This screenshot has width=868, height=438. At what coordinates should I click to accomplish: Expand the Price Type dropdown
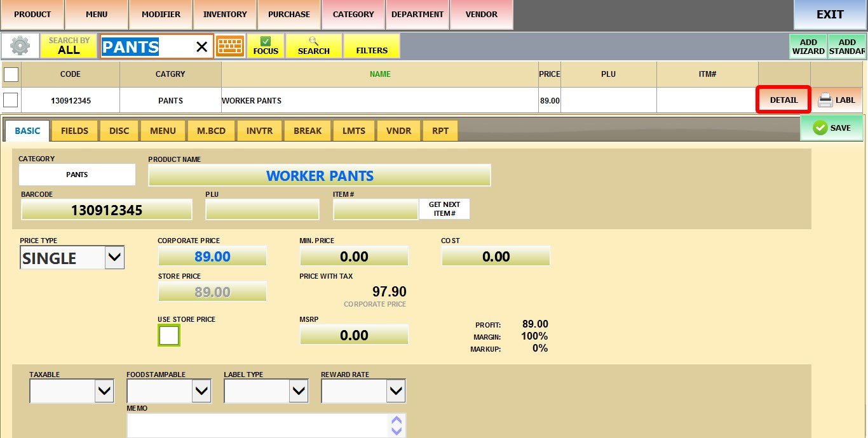[114, 258]
